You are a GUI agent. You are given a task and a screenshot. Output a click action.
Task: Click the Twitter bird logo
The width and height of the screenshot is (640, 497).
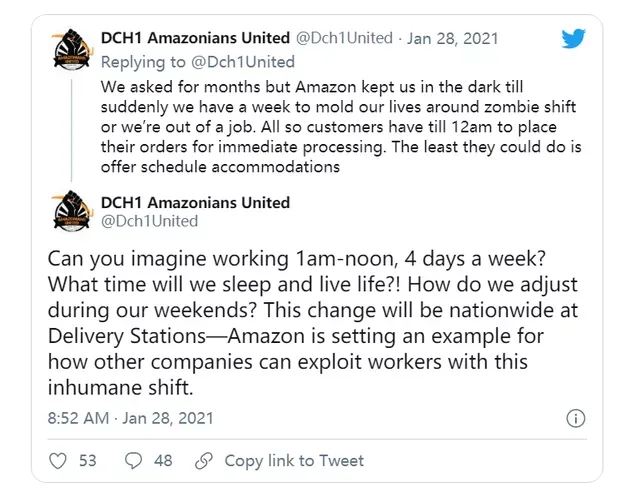pos(573,38)
